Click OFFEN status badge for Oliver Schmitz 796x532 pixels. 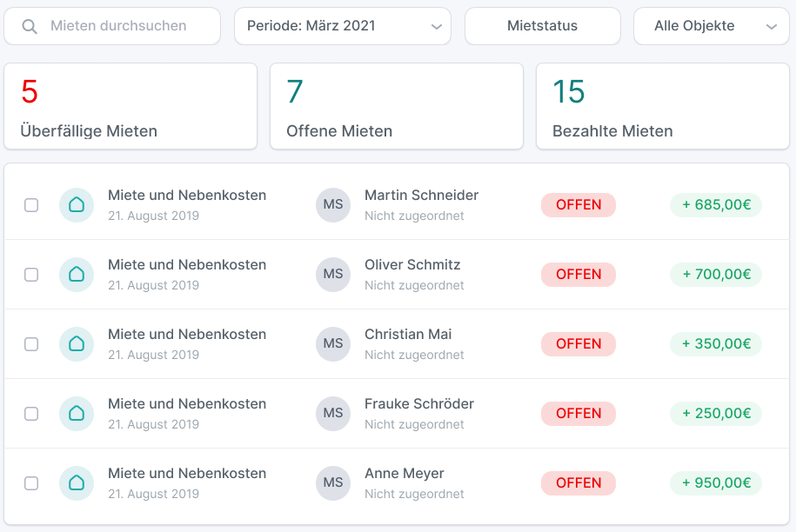(x=579, y=275)
